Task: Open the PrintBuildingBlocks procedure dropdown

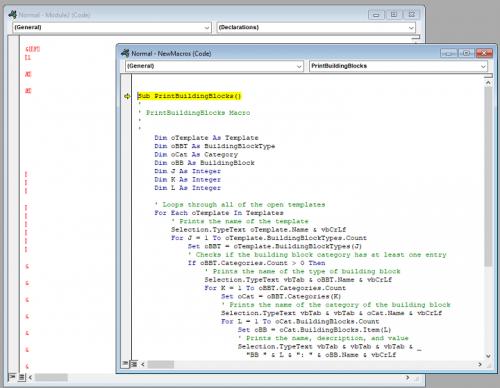Action: tap(483, 66)
